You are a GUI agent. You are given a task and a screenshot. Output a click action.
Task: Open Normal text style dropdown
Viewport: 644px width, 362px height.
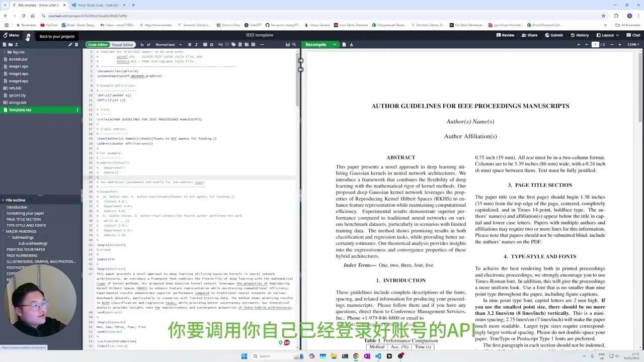point(168,45)
